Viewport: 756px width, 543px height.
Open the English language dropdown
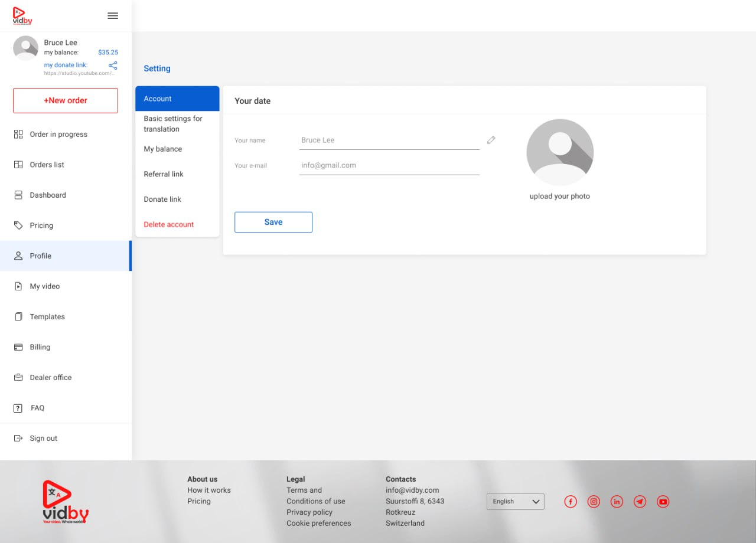[x=515, y=502]
